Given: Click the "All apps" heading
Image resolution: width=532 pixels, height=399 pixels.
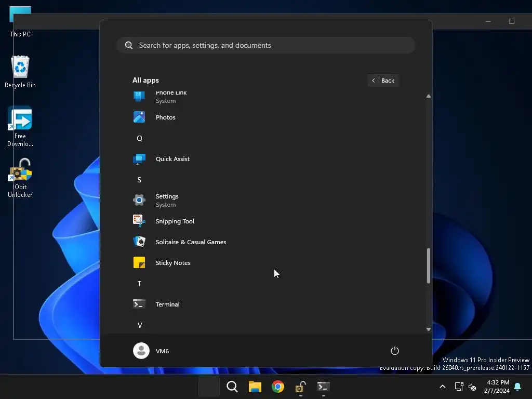Looking at the screenshot, I should 145,80.
